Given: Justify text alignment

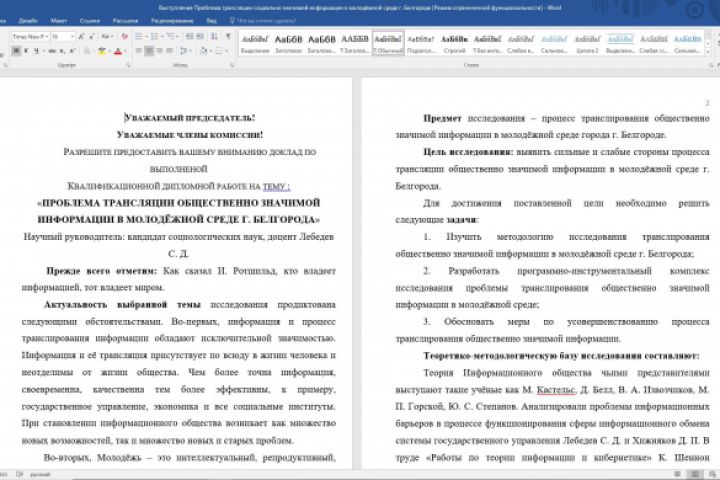Looking at the screenshot, I should coord(169,51).
